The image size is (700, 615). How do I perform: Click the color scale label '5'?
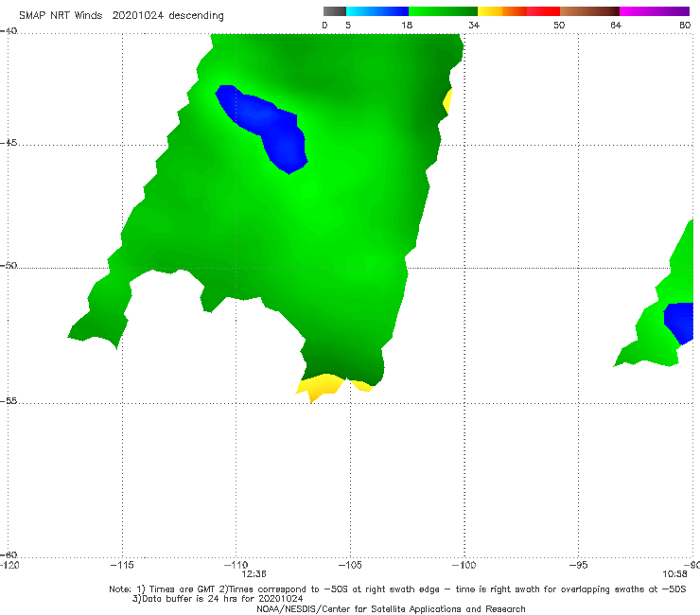[348, 25]
